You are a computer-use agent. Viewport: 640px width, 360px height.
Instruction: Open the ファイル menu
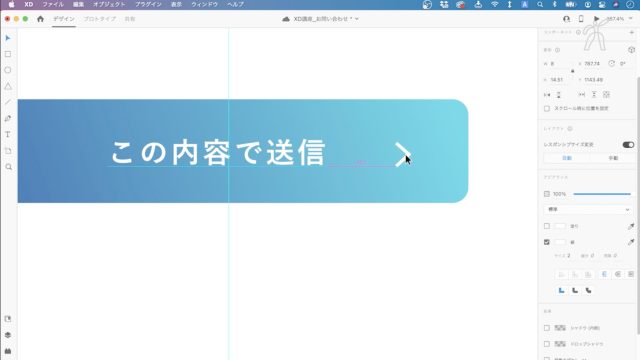(53, 4)
